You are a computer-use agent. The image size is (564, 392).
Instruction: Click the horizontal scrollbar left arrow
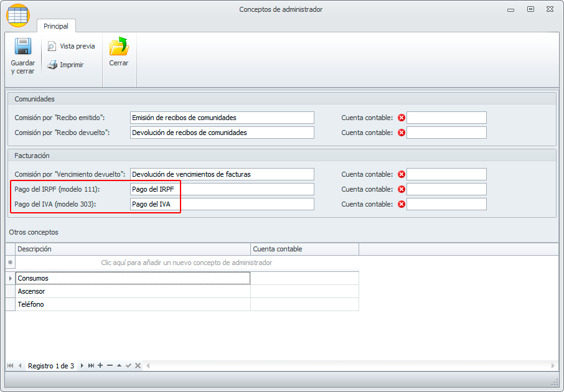(148, 366)
